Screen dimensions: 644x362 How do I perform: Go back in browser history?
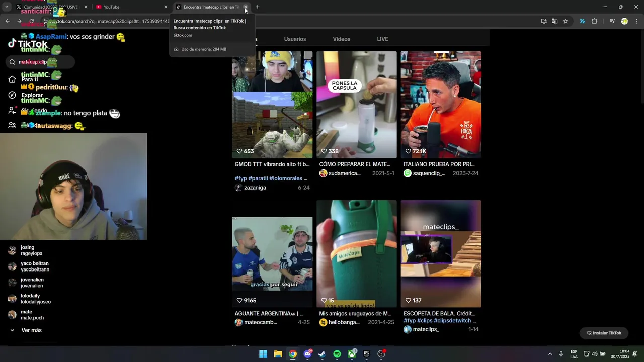(8, 21)
